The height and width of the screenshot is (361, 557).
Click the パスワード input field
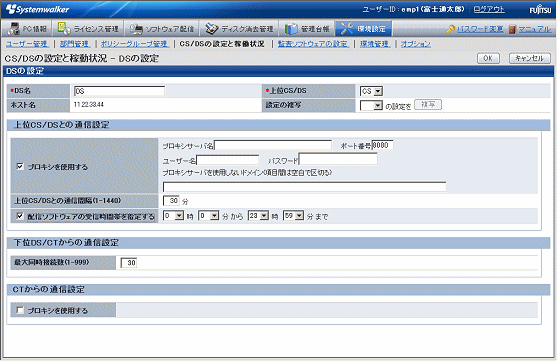(338, 159)
